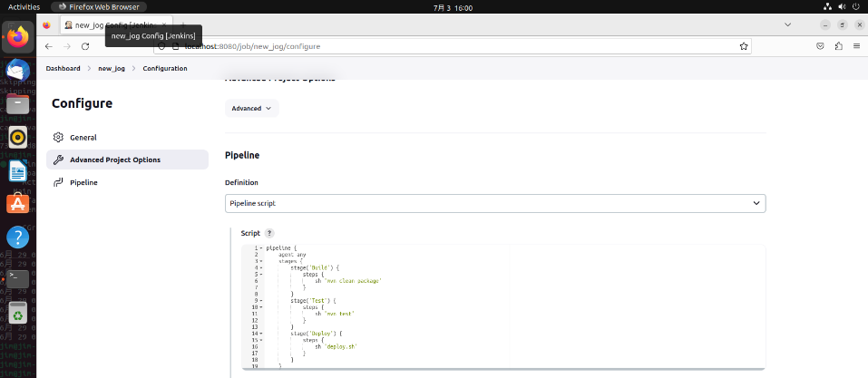This screenshot has height=378, width=868.
Task: Click the network status icon in top bar
Action: (827, 6)
